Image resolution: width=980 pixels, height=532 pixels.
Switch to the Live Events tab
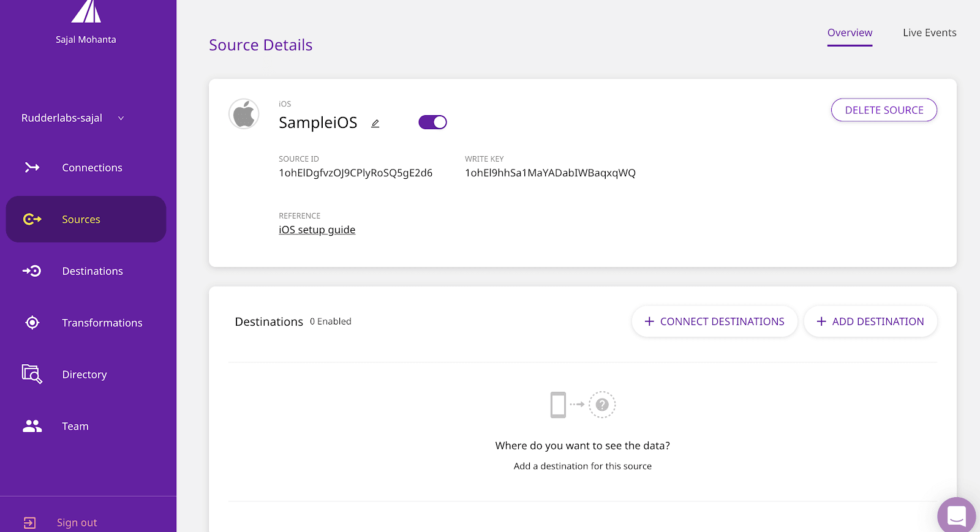pos(929,33)
